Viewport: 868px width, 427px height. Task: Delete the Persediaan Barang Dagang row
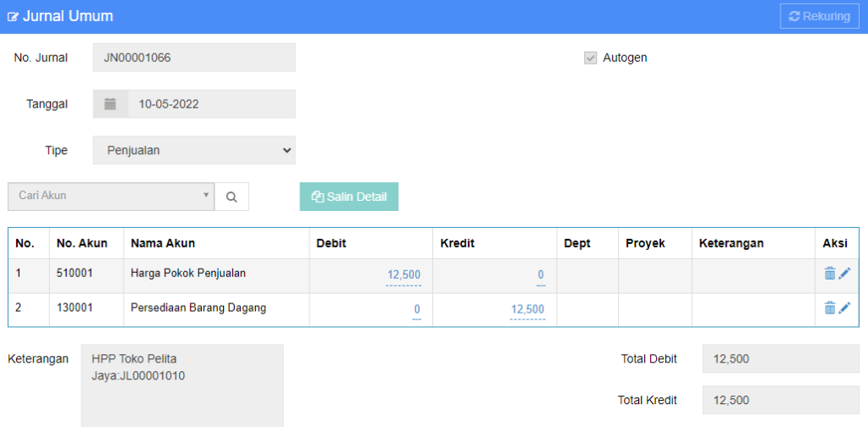point(829,308)
